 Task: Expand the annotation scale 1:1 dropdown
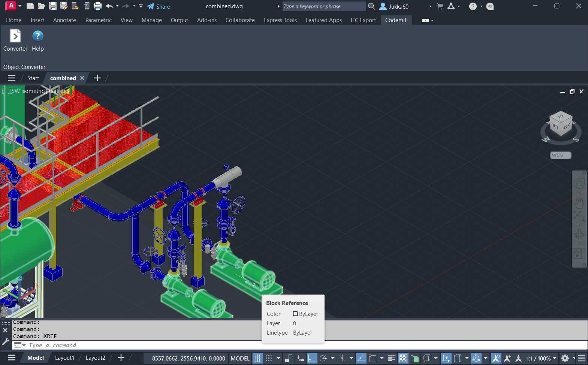click(555, 358)
